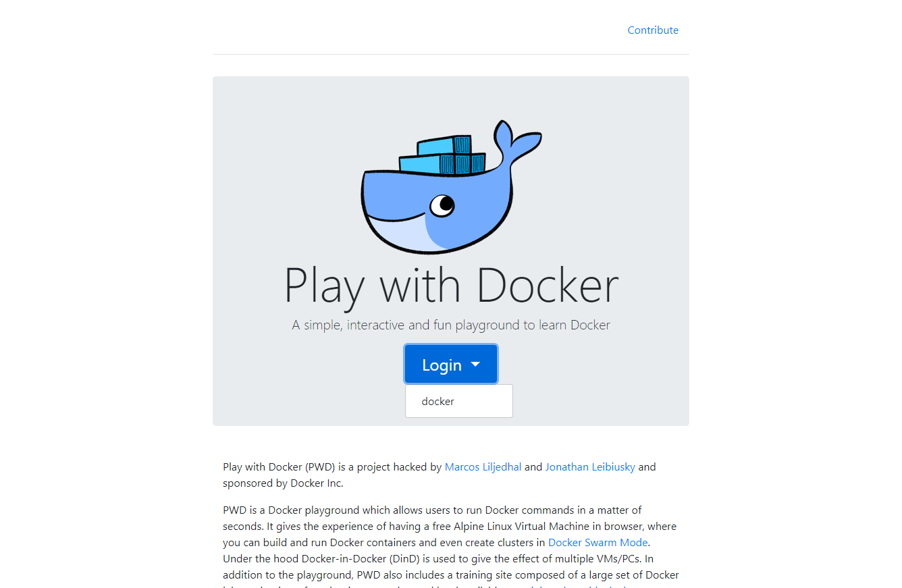
Task: Select the docker option in Login menu
Action: coord(438,401)
